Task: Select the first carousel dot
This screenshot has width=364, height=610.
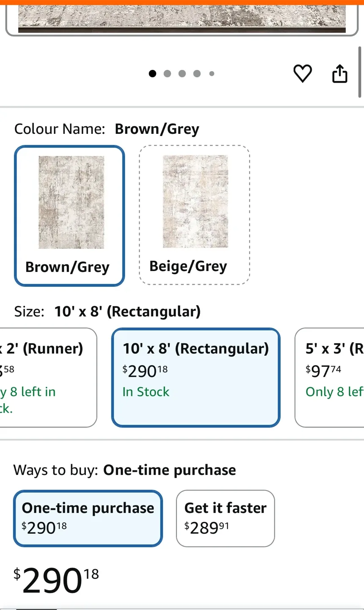Action: pos(152,73)
